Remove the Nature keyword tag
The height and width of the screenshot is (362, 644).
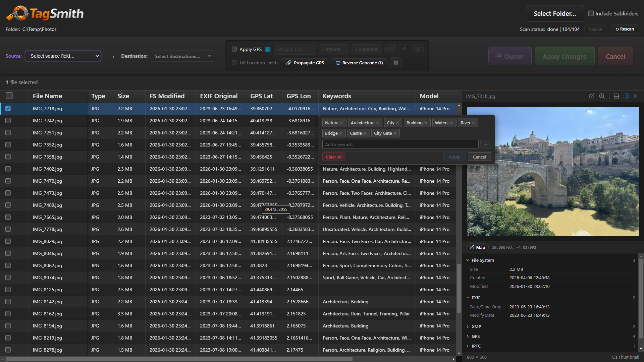tap(341, 123)
